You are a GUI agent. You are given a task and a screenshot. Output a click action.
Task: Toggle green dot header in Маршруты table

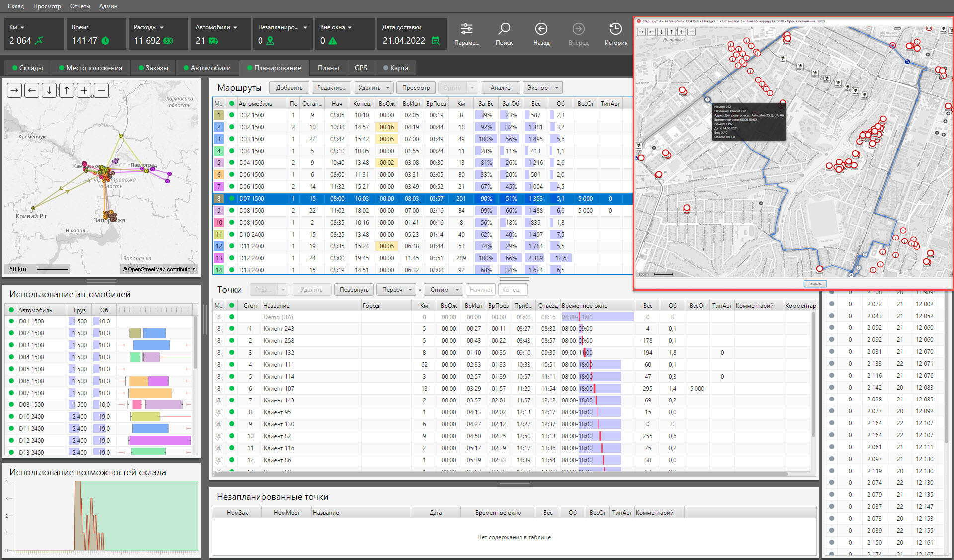232,103
